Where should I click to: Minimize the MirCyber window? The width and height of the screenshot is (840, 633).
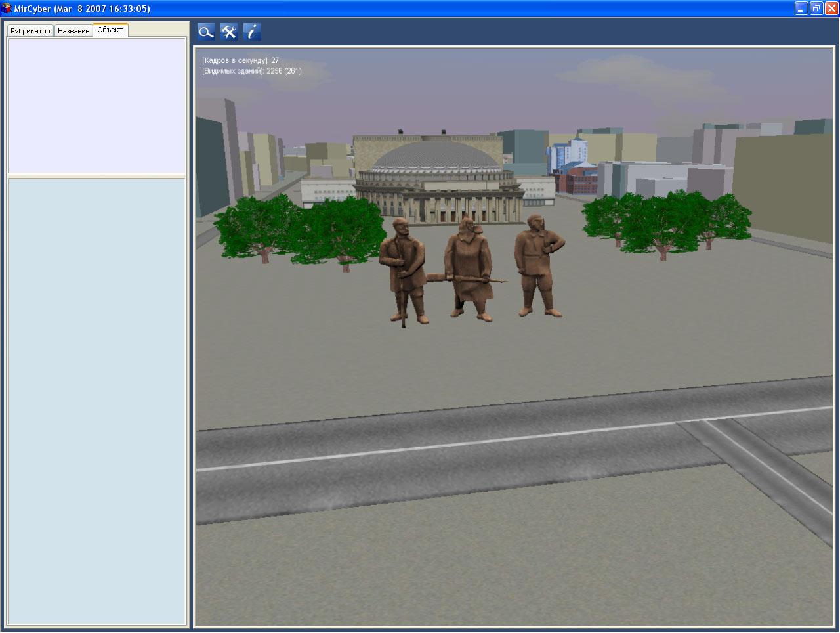pyautogui.click(x=801, y=9)
